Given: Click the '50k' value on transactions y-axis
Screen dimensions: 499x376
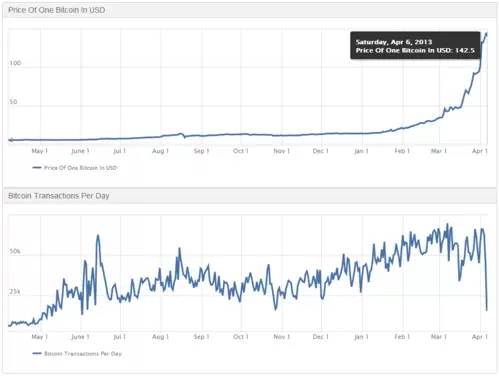Looking at the screenshot, I should click(x=15, y=251).
